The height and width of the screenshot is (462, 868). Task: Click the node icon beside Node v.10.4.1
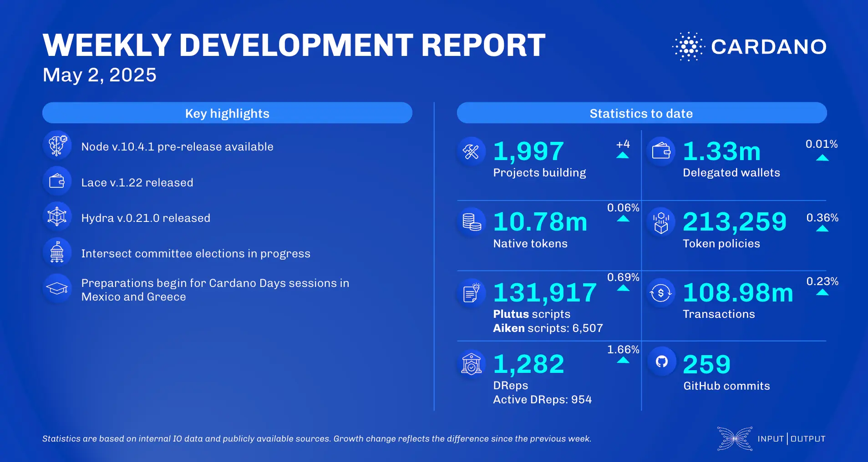pyautogui.click(x=57, y=146)
